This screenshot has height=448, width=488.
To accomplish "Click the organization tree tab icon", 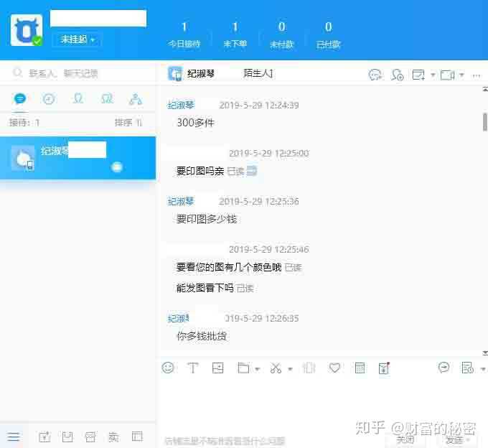I will point(135,99).
